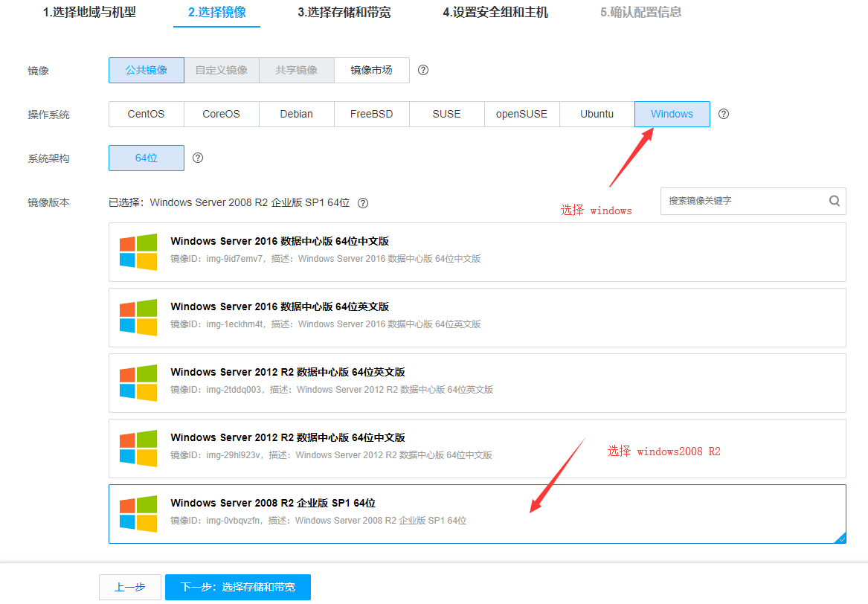
Task: Click the help icon next to 64位 architecture
Action: click(x=198, y=158)
